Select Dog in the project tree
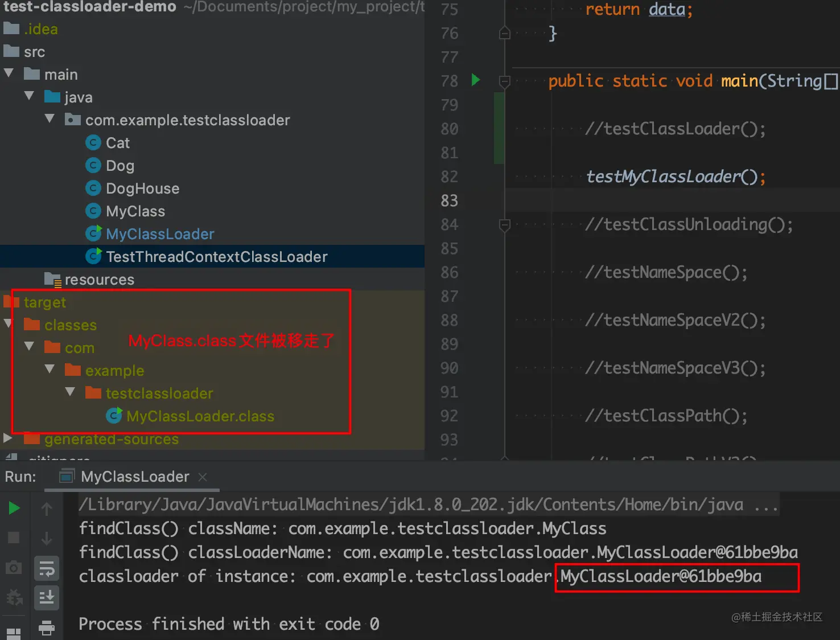Screen dimensions: 840x640 pyautogui.click(x=120, y=166)
